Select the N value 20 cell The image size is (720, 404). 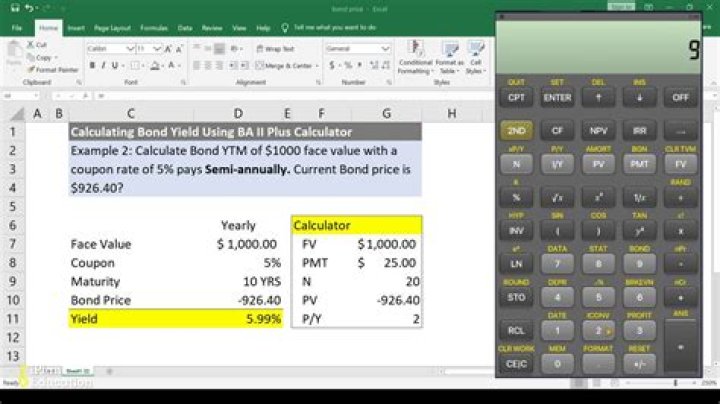(387, 281)
